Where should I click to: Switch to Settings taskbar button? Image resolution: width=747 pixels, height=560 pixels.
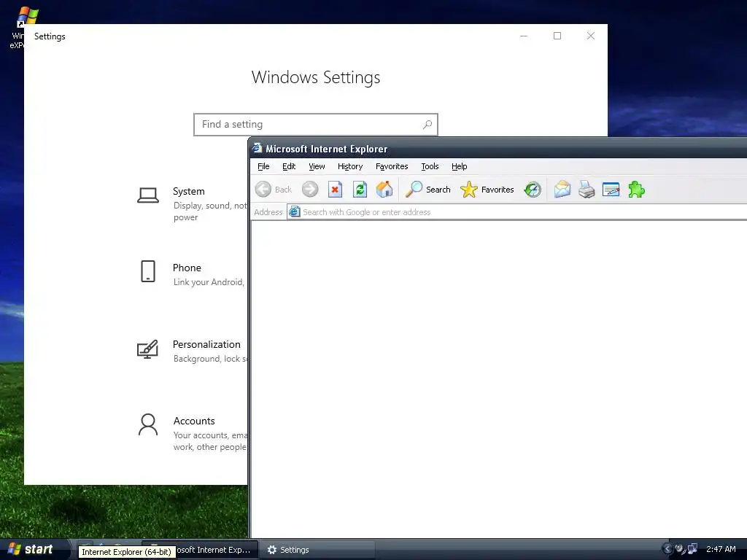pyautogui.click(x=318, y=550)
